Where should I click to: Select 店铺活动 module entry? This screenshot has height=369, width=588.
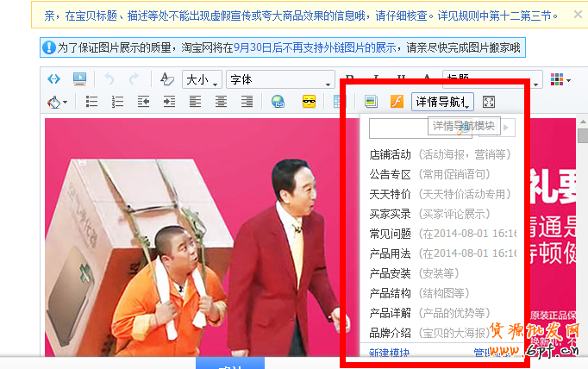click(x=440, y=154)
